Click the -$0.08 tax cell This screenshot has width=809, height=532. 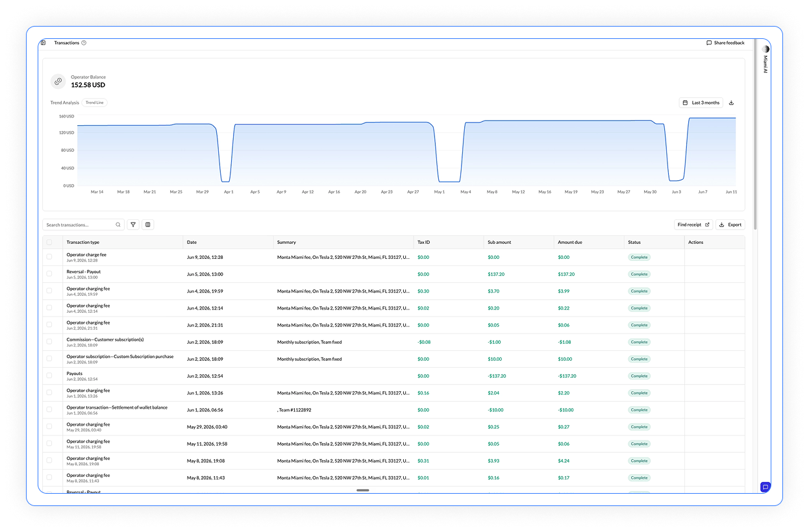pos(424,342)
